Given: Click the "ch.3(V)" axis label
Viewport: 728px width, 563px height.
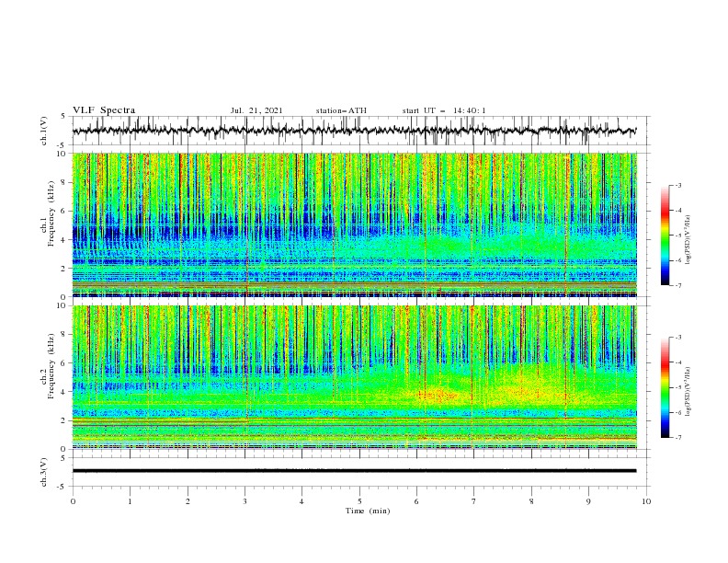Looking at the screenshot, I should [x=44, y=472].
